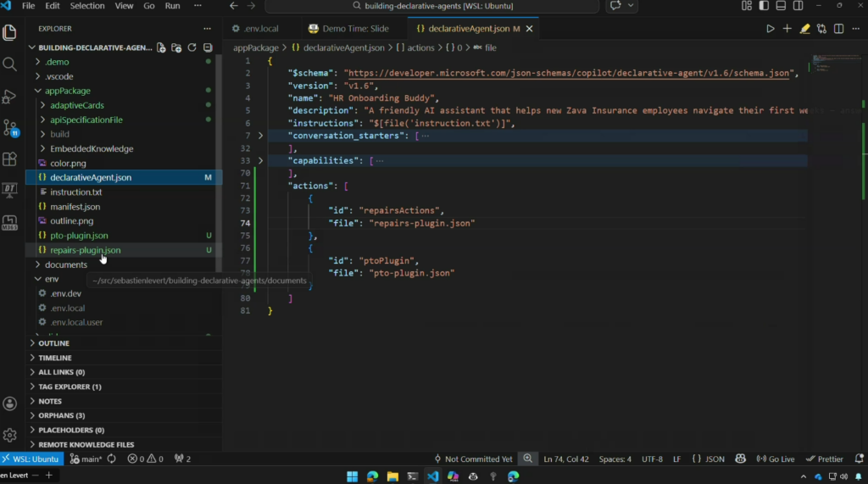The image size is (868, 484).
Task: Toggle the primary side bar visibility
Action: tap(764, 6)
